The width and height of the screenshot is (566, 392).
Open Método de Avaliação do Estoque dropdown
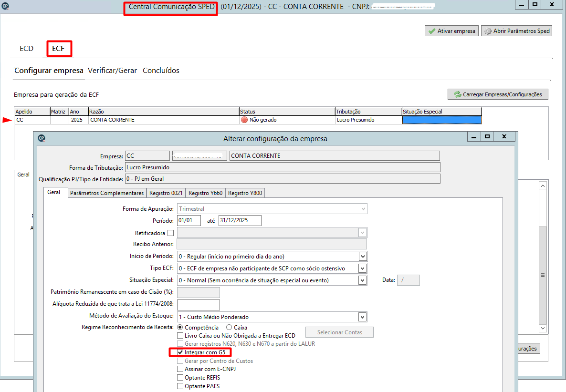click(x=363, y=317)
